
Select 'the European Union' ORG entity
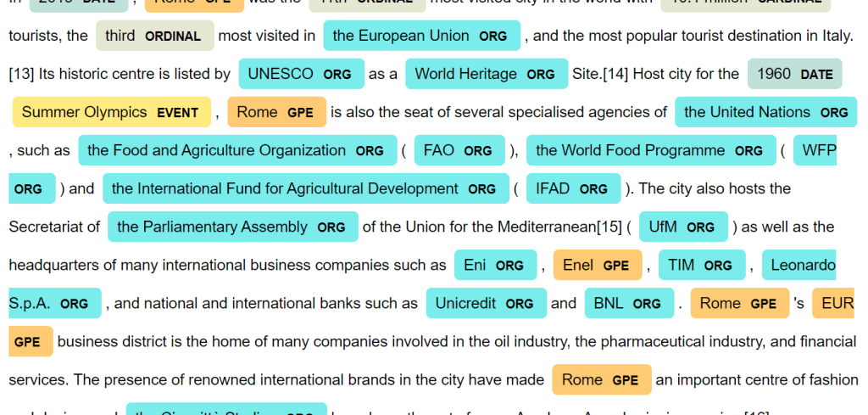(420, 36)
